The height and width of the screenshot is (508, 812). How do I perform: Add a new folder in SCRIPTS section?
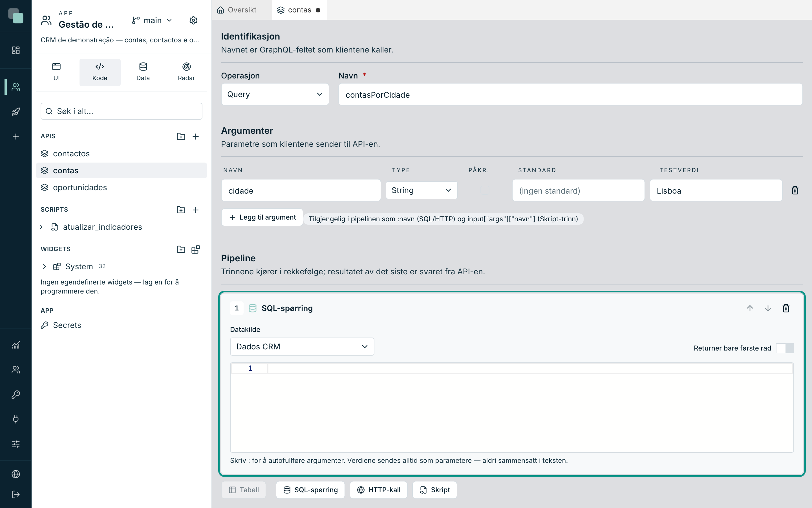pyautogui.click(x=181, y=210)
